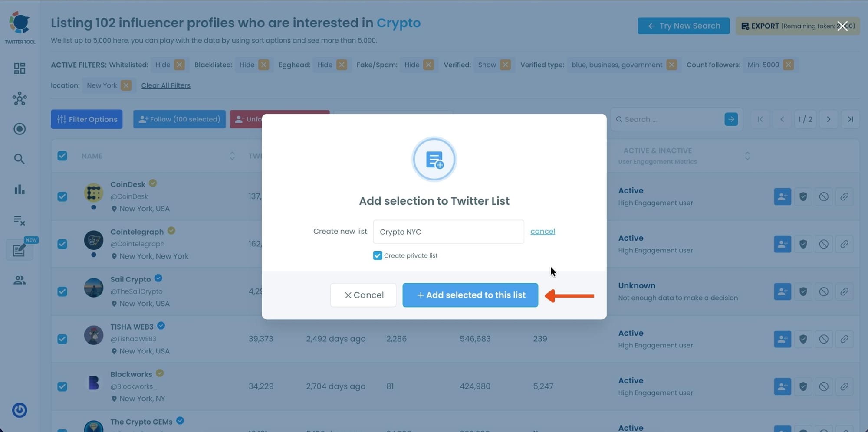Screen dimensions: 868x432
Task: Follow CoinDesk using the person-add icon
Action: point(782,196)
